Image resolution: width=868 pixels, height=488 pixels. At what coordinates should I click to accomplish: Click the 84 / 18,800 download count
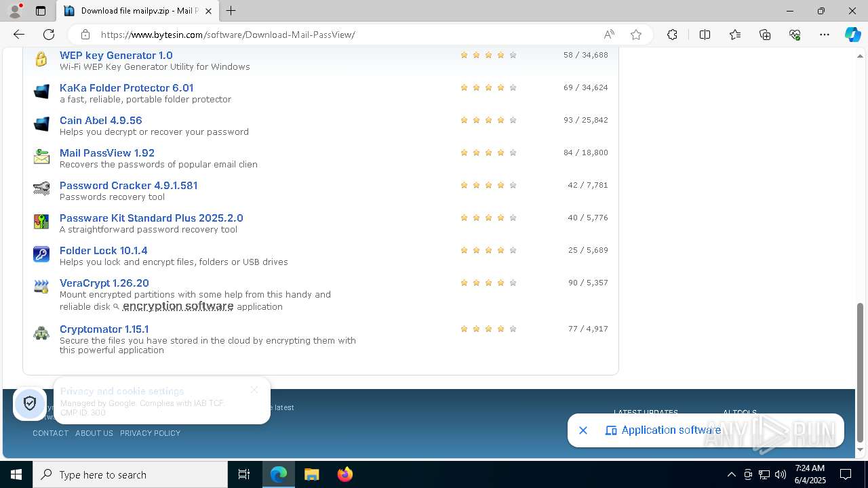tap(585, 152)
